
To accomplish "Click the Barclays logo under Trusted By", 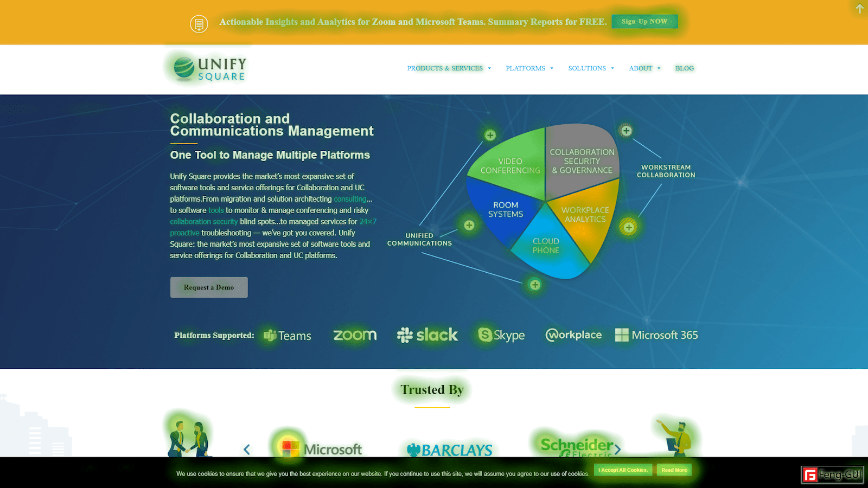I will pos(450,450).
